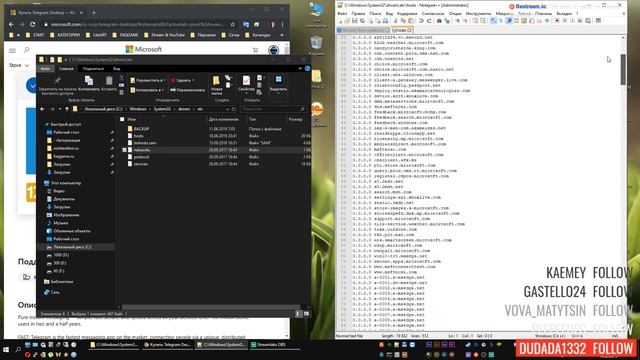
Task: Click Explorer refresh button next to address bar
Action: coord(233,109)
